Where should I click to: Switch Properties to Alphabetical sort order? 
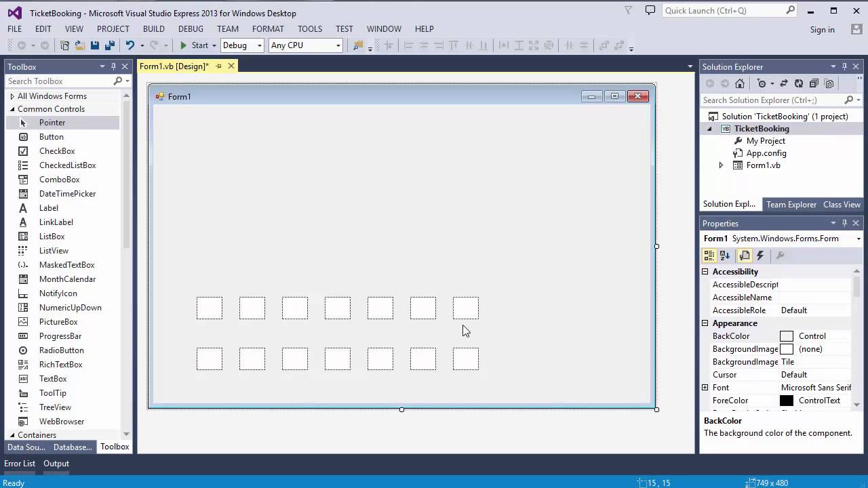725,256
